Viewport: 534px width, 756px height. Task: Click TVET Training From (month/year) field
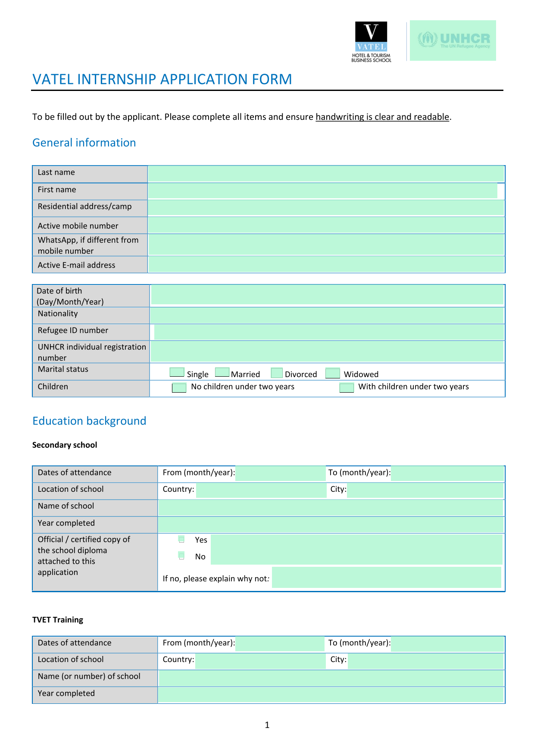[280, 644]
